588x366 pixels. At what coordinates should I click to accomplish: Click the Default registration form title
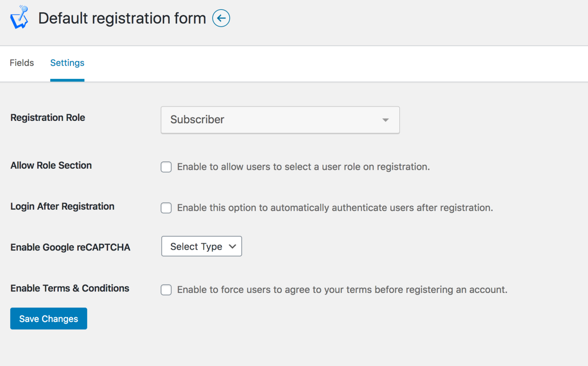coord(122,18)
